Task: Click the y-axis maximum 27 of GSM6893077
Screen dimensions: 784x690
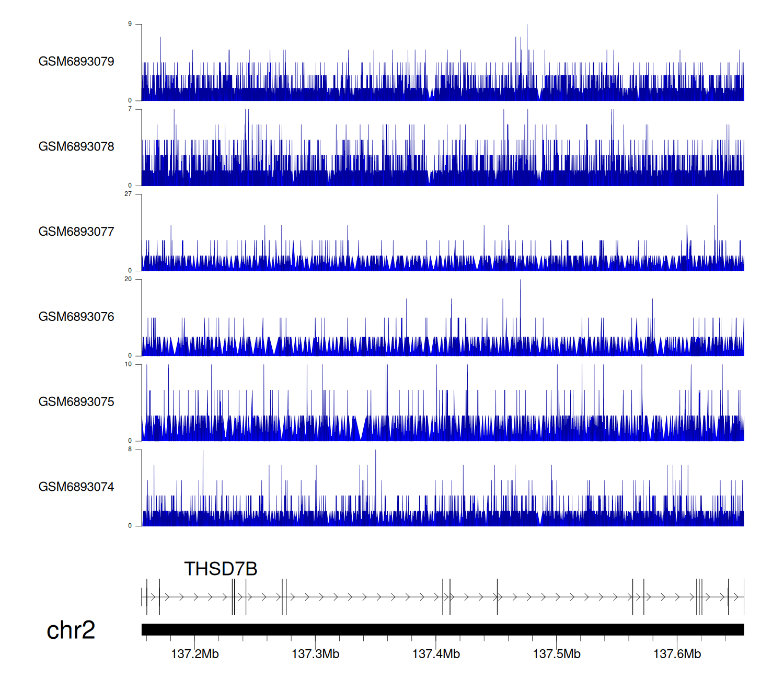Action: click(128, 194)
